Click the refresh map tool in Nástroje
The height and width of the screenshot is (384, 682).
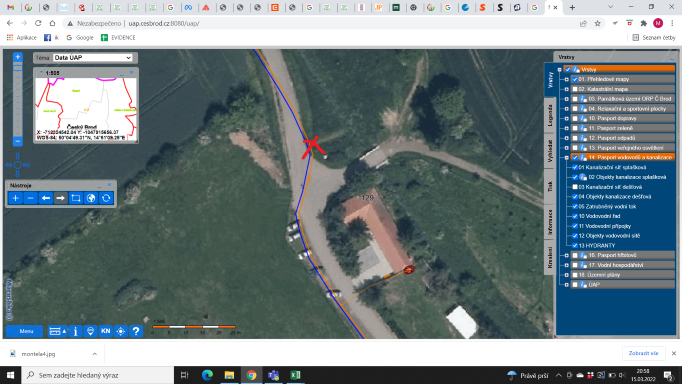coord(106,198)
